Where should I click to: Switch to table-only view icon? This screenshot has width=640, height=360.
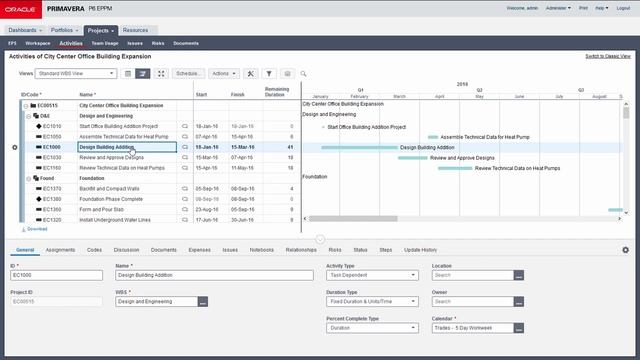(128, 73)
